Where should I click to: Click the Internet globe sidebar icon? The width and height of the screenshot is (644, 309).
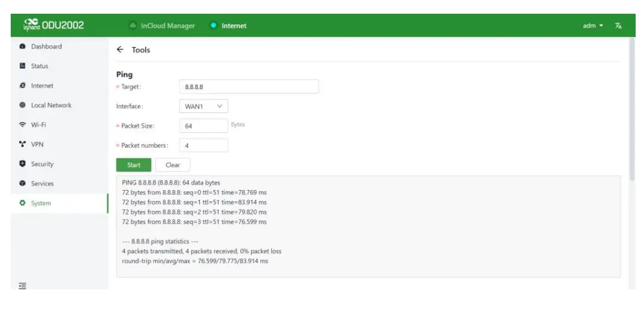coord(23,85)
